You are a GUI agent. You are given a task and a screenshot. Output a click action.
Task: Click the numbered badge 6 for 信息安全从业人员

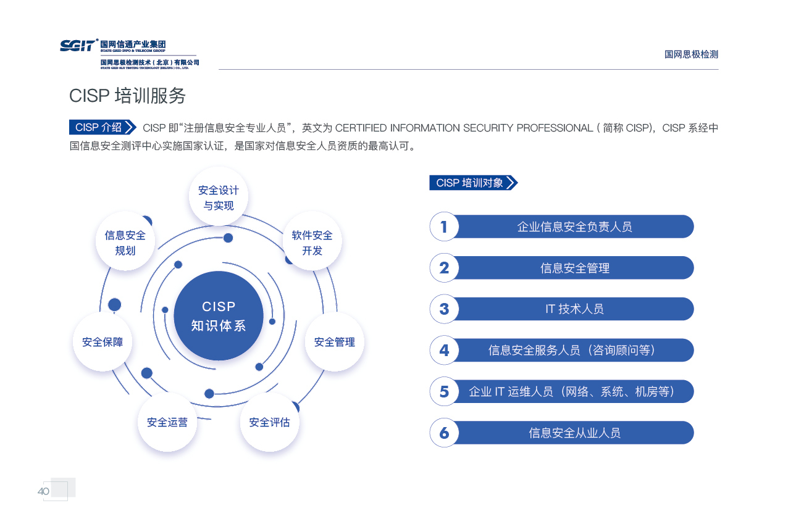click(443, 433)
